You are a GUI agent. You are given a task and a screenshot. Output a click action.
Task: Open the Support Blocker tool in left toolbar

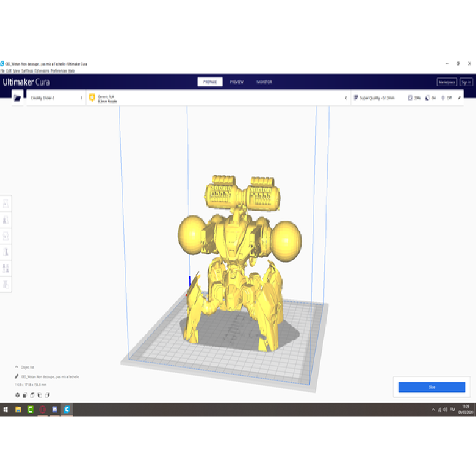(6, 284)
